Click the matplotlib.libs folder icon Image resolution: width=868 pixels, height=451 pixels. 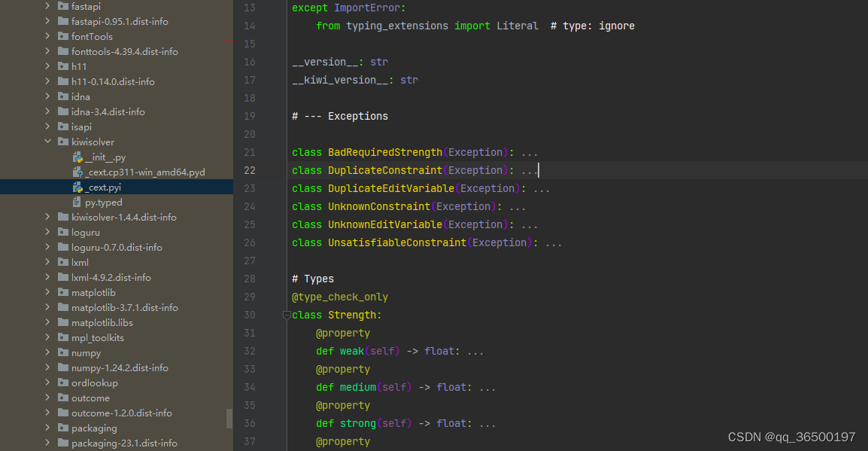click(63, 322)
